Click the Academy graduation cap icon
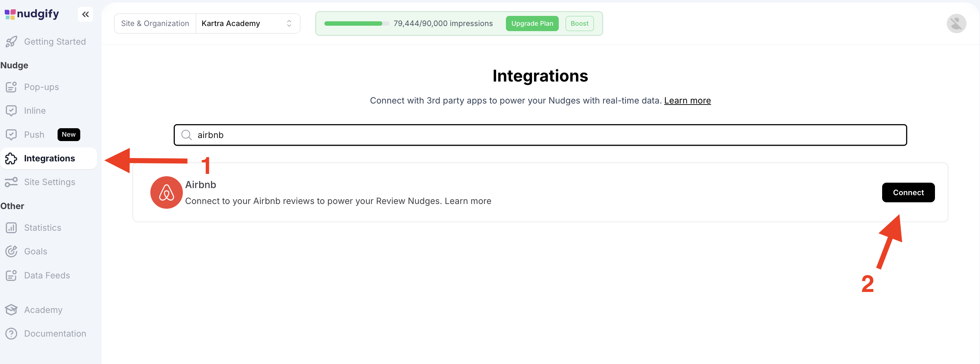Screen dimensions: 980x364 click(x=11, y=310)
